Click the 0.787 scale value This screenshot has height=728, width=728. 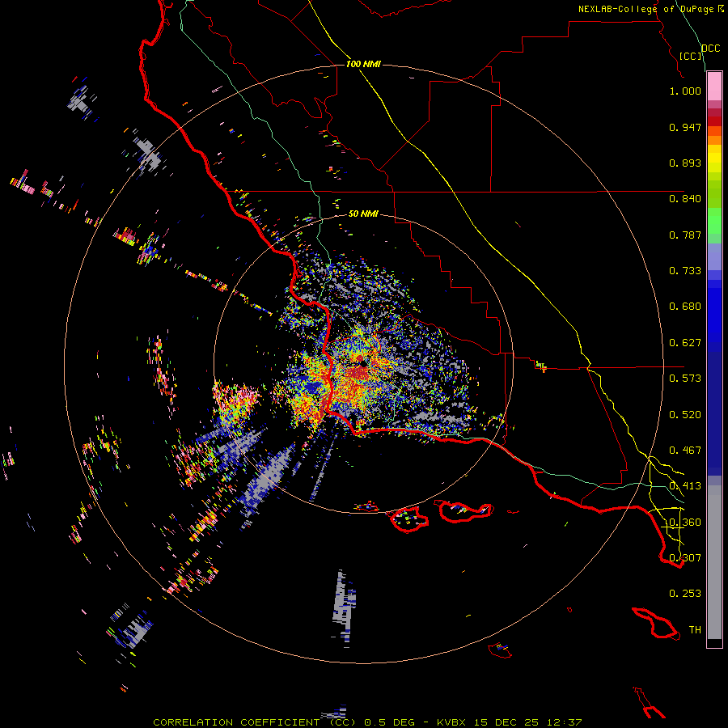pyautogui.click(x=685, y=235)
